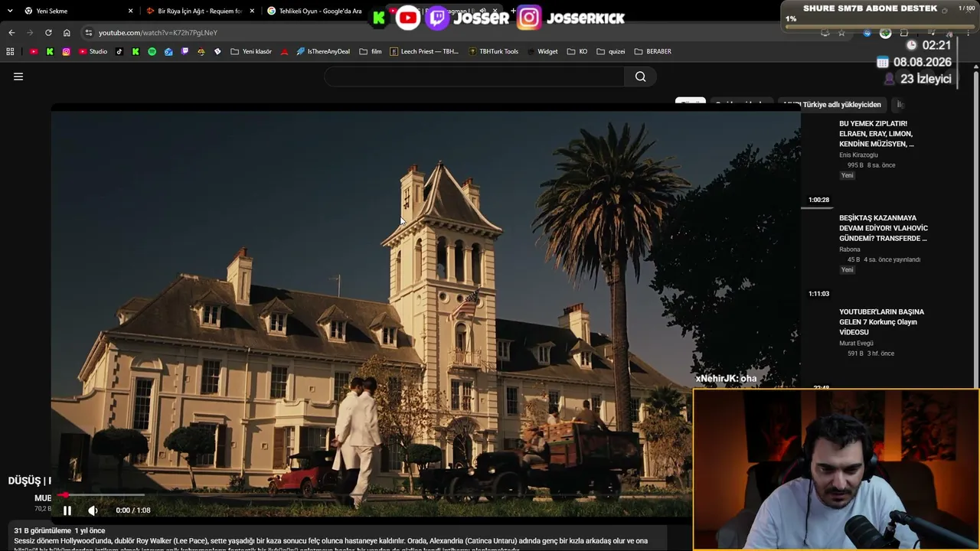Open the Leech Priest TBH bookmark
Screen dimensions: 980x551
click(424, 51)
